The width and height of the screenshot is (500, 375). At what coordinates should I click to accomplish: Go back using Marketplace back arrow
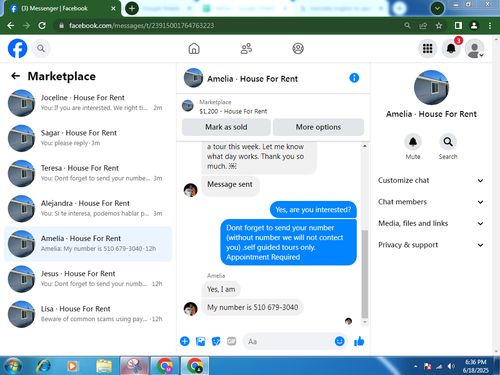tap(15, 76)
